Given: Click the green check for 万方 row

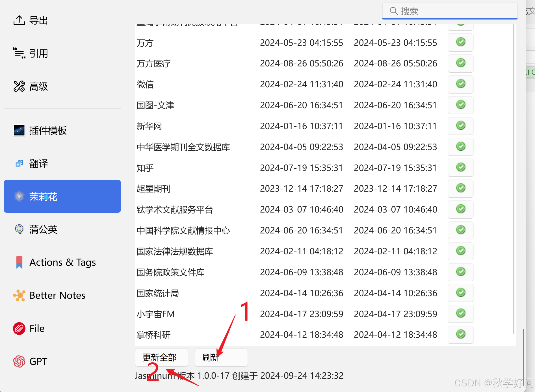Looking at the screenshot, I should click(461, 42).
